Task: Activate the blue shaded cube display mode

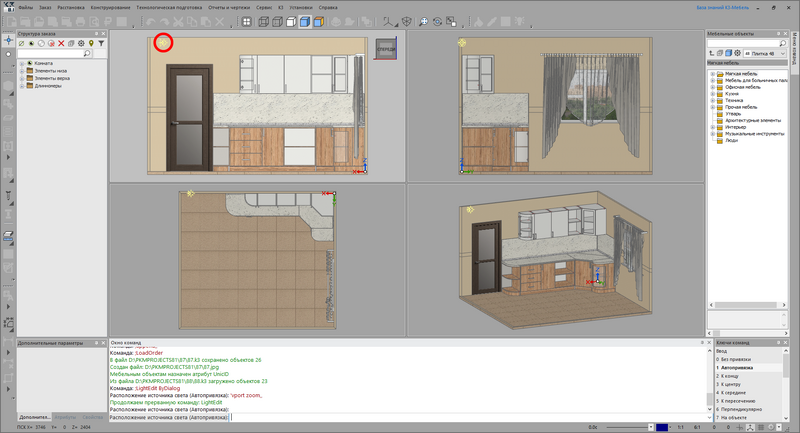Action: (x=305, y=22)
